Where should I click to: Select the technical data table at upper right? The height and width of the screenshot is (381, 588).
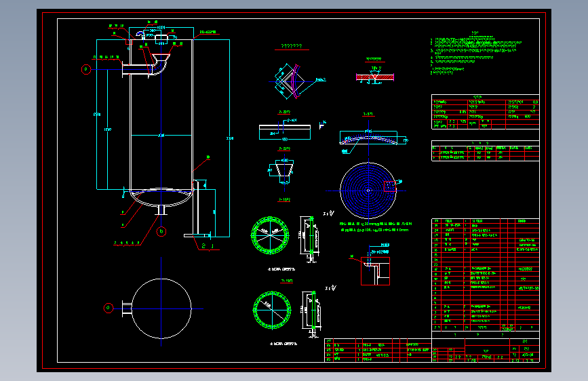[486, 112]
